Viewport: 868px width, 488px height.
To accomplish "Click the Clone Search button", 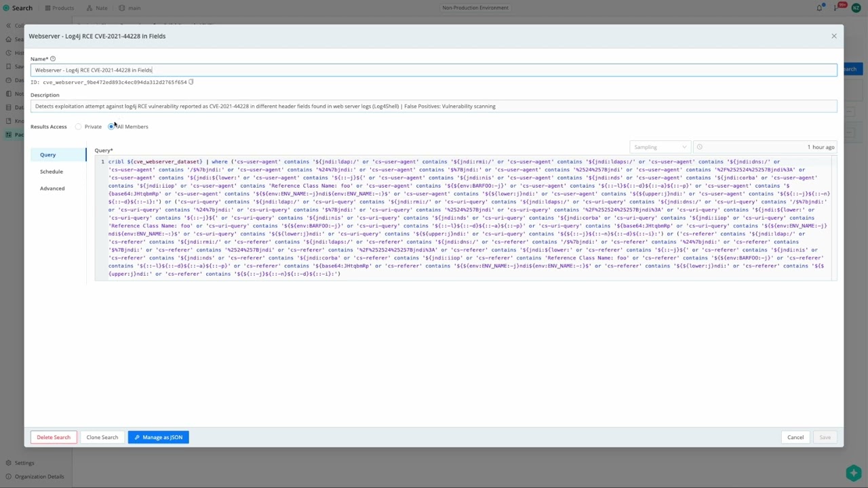I will coord(102,437).
